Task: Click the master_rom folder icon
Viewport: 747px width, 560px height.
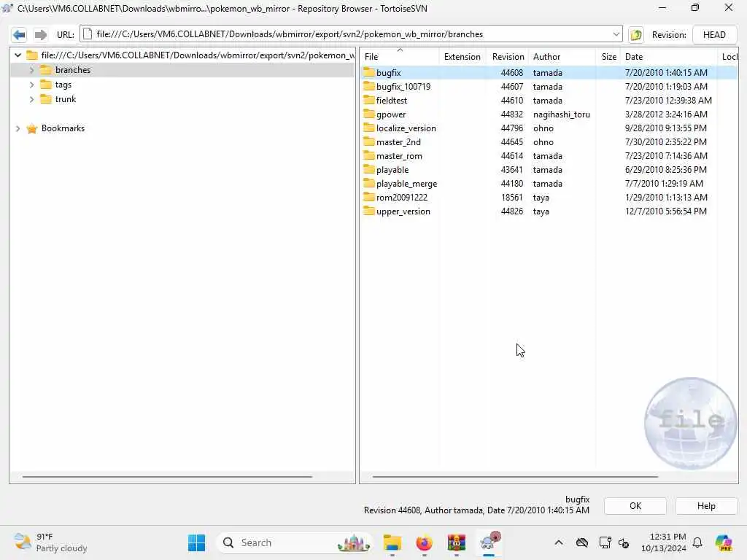Action: pyautogui.click(x=368, y=155)
